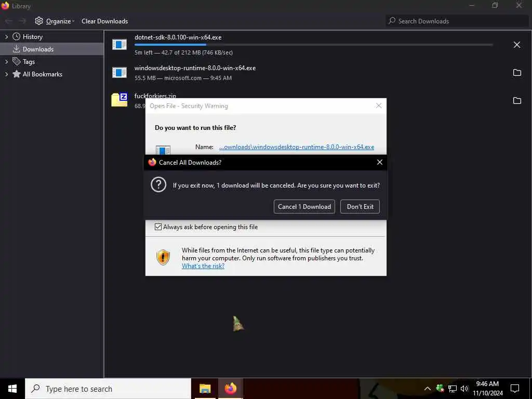Viewport: 532px width, 399px height.
Task: Click Cancel 1 Download button
Action: pos(304,207)
